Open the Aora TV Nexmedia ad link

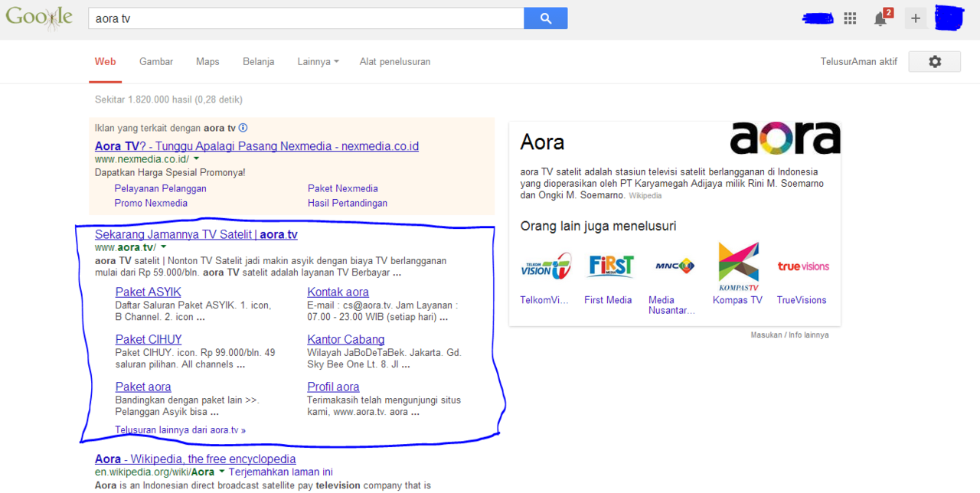256,146
